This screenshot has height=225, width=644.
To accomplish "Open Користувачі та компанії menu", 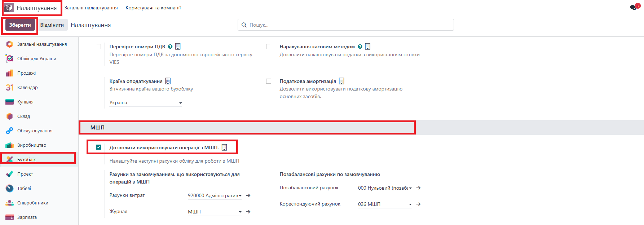I will (153, 8).
